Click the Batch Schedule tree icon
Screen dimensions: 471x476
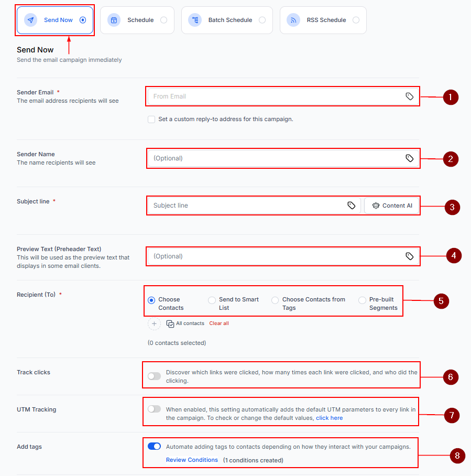point(195,20)
